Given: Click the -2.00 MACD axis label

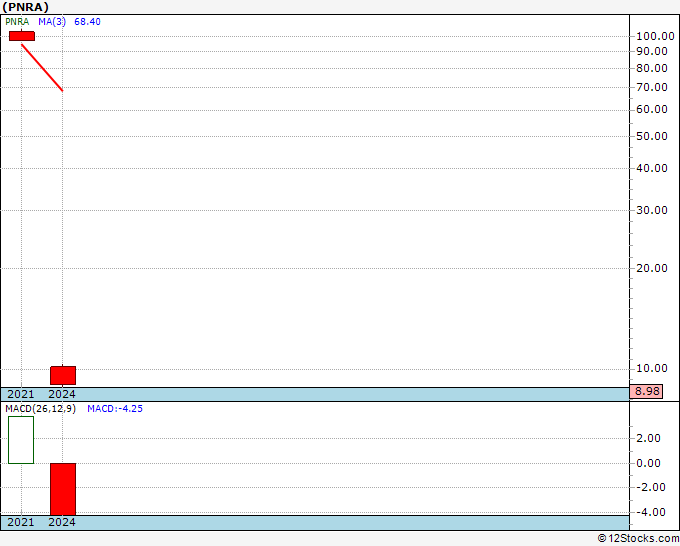Looking at the screenshot, I should 651,487.
